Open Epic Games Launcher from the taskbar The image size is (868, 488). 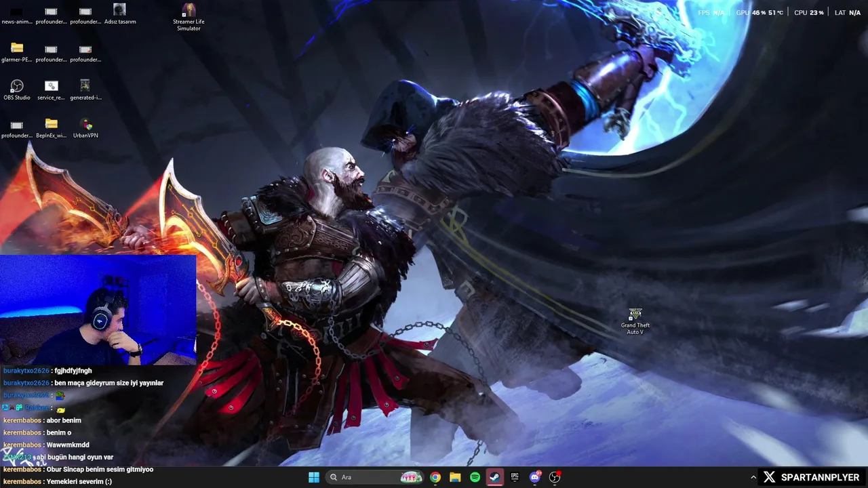(x=515, y=477)
